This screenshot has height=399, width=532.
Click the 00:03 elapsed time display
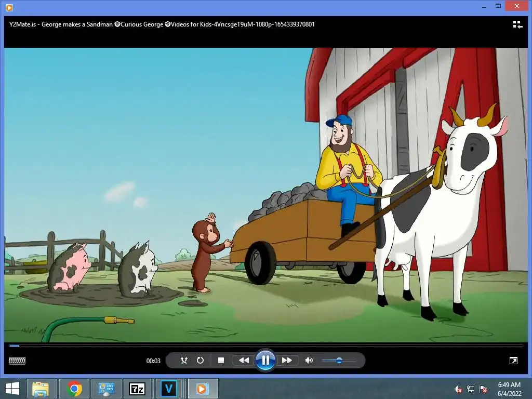click(x=153, y=361)
